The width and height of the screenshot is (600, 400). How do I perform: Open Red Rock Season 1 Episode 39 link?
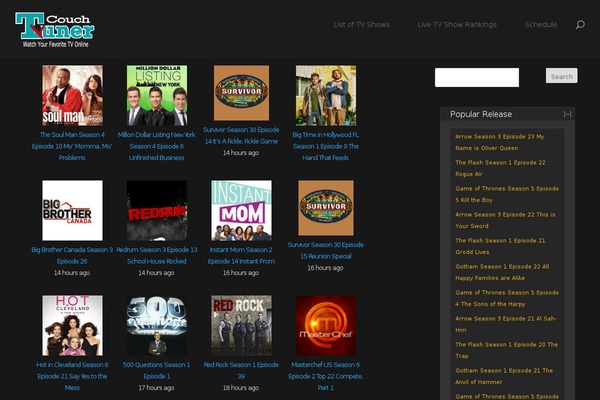[x=241, y=371]
